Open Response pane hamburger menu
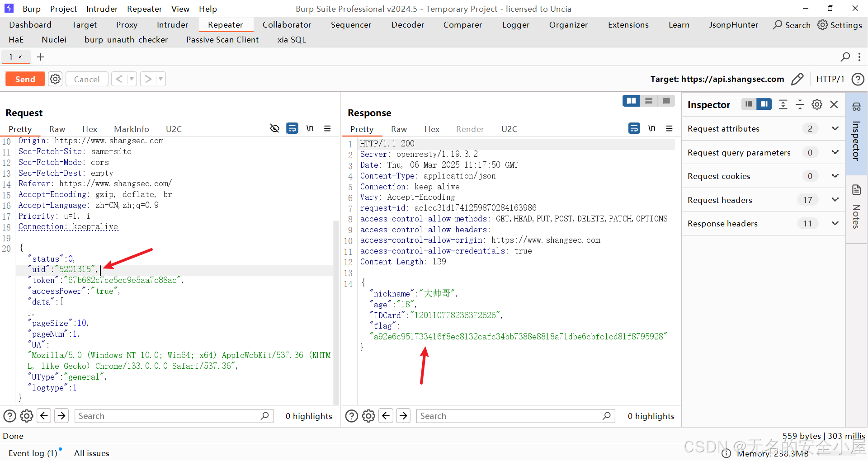The width and height of the screenshot is (868, 461). (x=669, y=128)
